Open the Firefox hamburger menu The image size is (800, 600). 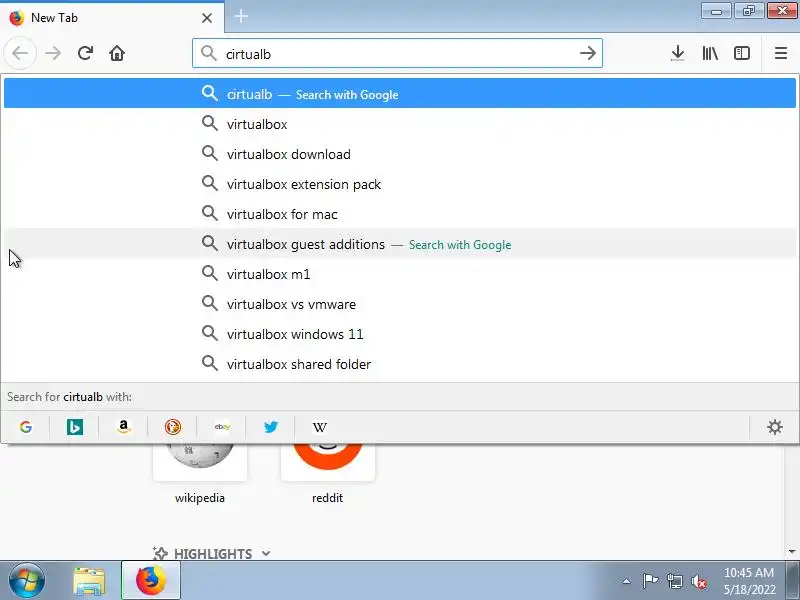point(781,53)
